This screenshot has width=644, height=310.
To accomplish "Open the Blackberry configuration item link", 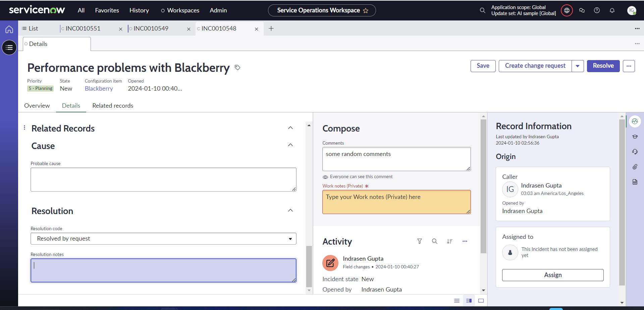I will point(99,89).
